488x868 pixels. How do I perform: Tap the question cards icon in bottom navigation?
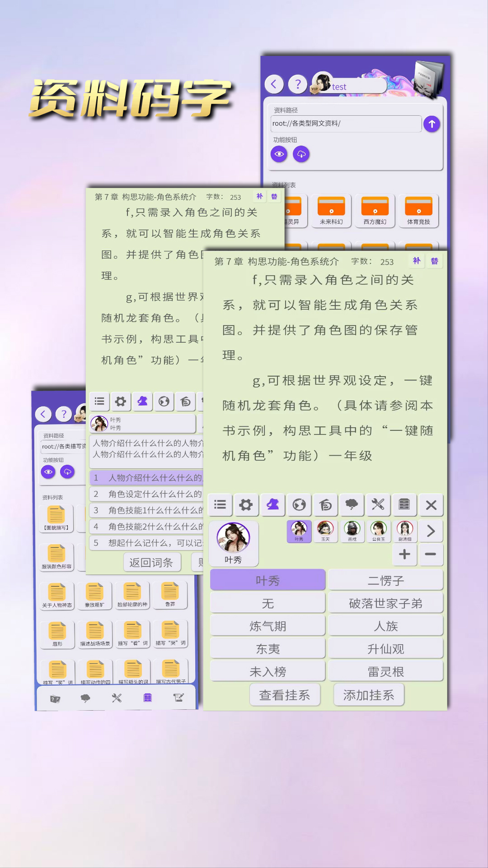point(55,698)
